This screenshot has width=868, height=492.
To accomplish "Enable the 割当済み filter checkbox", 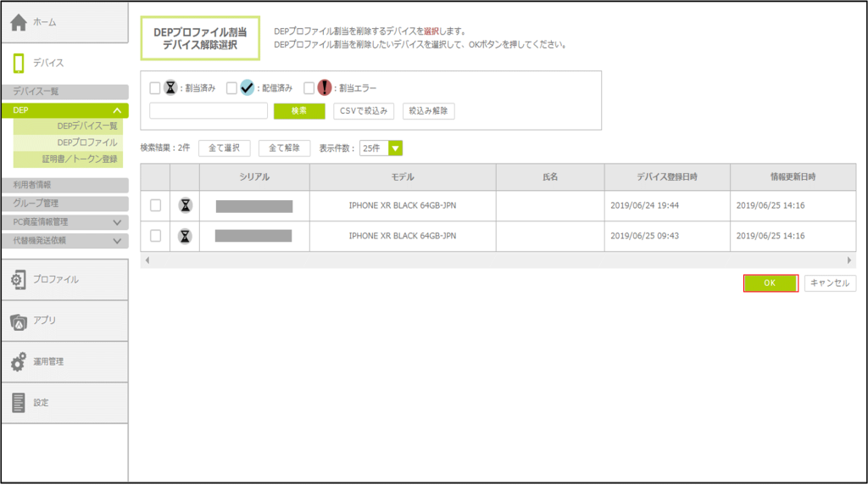I will 154,87.
